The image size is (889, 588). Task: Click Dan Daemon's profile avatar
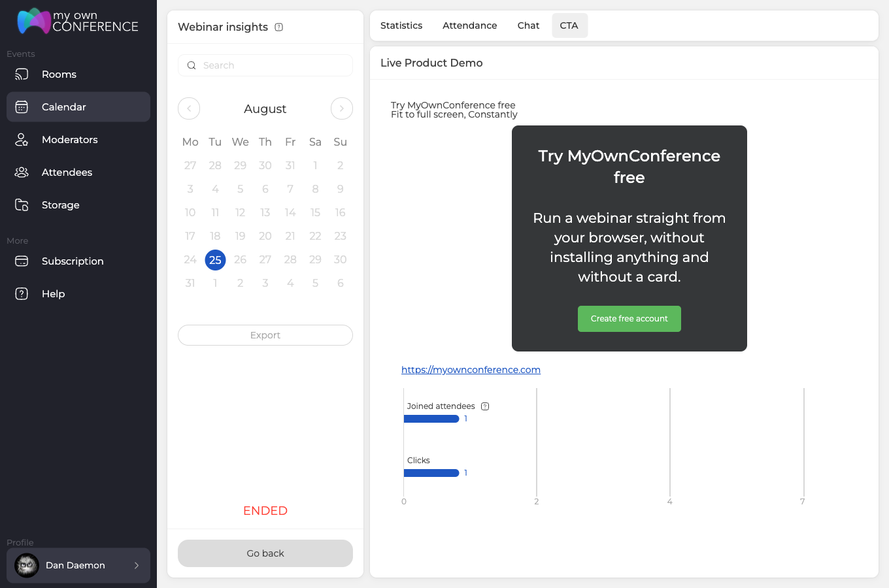tap(27, 565)
